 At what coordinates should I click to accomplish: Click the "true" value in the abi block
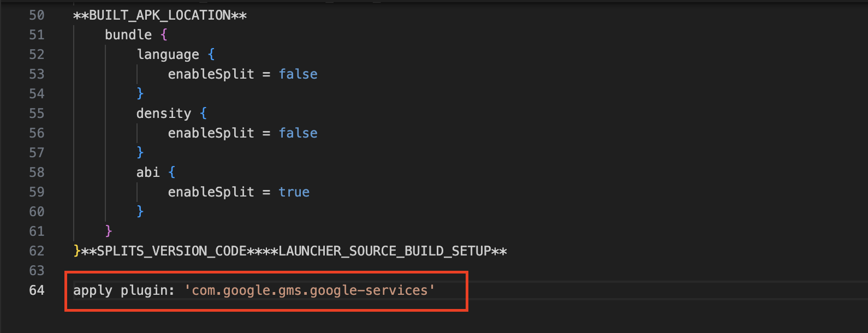[x=294, y=192]
